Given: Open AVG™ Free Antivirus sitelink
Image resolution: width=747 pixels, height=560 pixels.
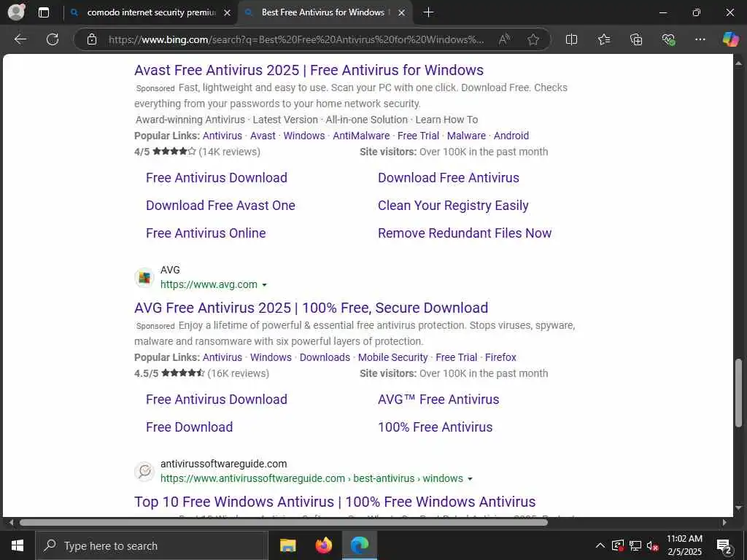Looking at the screenshot, I should (x=438, y=399).
